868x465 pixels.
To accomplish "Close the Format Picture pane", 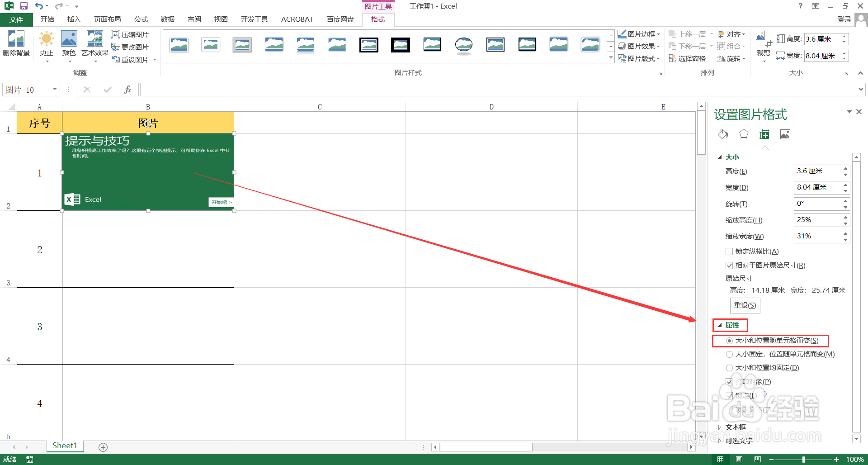I will pyautogui.click(x=859, y=112).
